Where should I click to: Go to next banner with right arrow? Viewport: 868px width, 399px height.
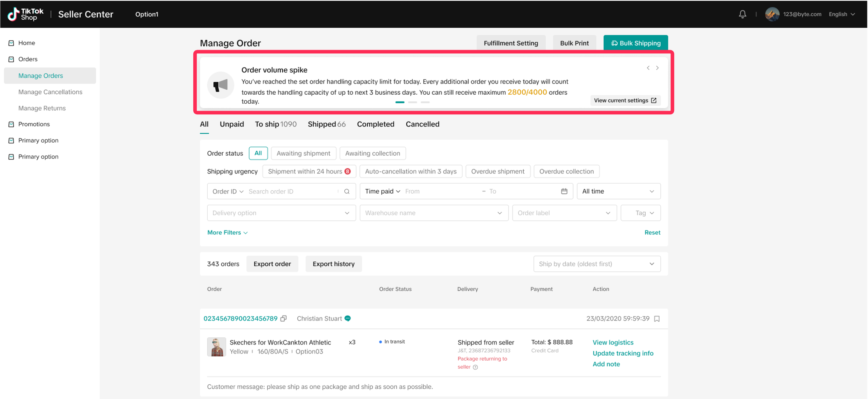pos(657,68)
